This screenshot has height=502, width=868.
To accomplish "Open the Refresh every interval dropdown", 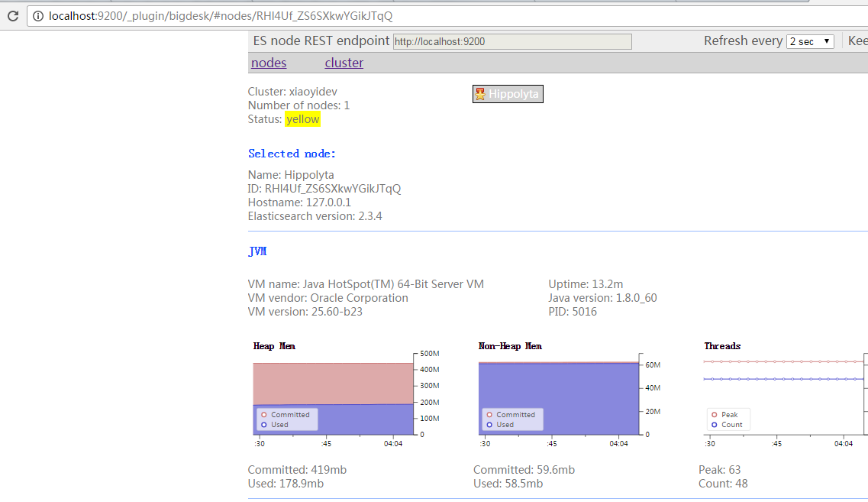I will (x=810, y=41).
